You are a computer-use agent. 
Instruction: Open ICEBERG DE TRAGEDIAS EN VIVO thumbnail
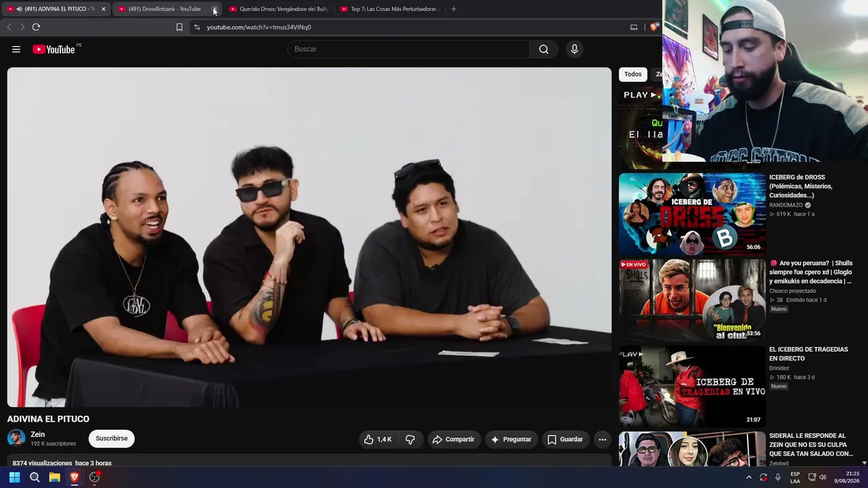(692, 386)
